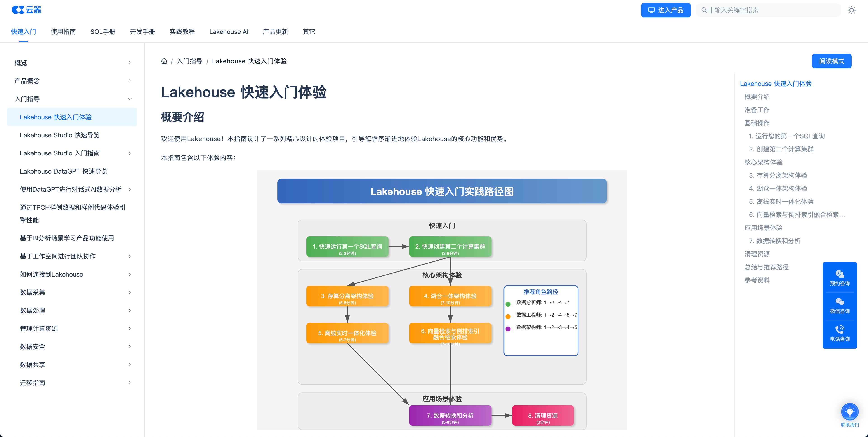868x437 pixels.
Task: Open the 联系我们 lightbulb icon
Action: click(x=850, y=411)
